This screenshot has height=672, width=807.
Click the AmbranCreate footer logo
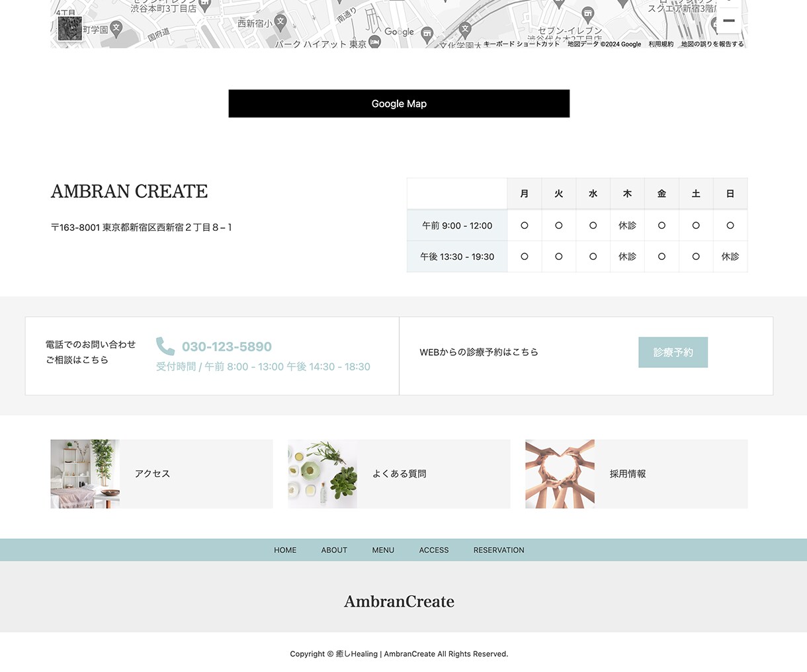pyautogui.click(x=399, y=601)
